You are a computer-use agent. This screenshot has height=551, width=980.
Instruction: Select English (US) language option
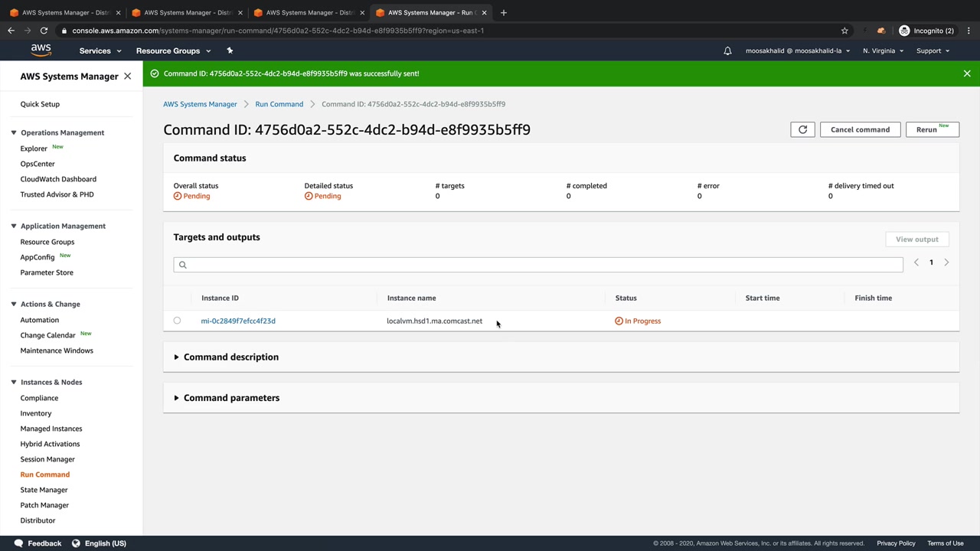(x=105, y=543)
